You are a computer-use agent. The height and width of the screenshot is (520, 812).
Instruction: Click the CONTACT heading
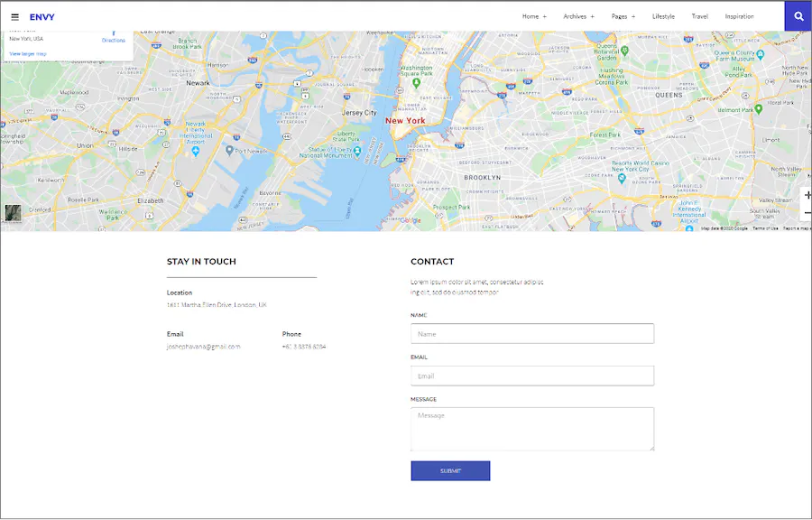[x=432, y=262]
